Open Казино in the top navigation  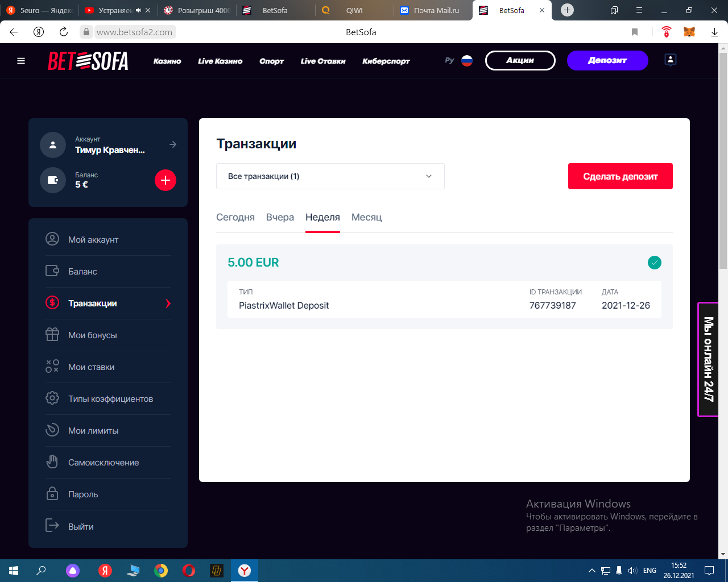(x=167, y=61)
